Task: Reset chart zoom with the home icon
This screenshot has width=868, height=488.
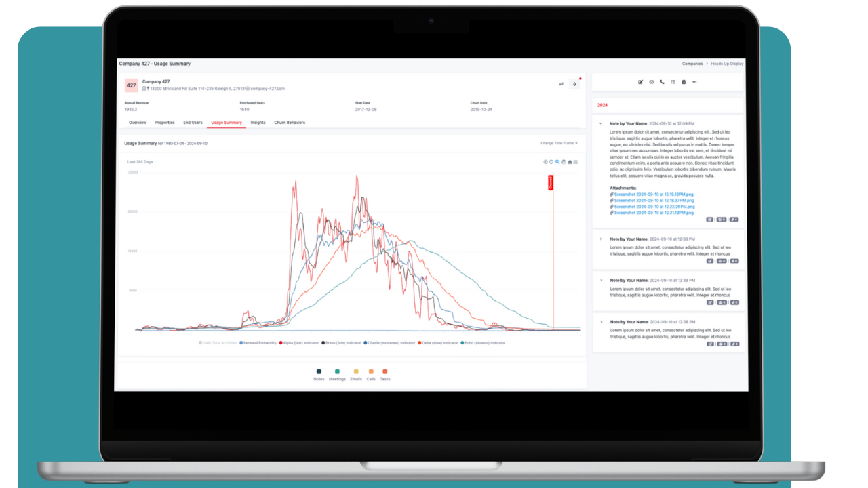Action: [x=570, y=162]
